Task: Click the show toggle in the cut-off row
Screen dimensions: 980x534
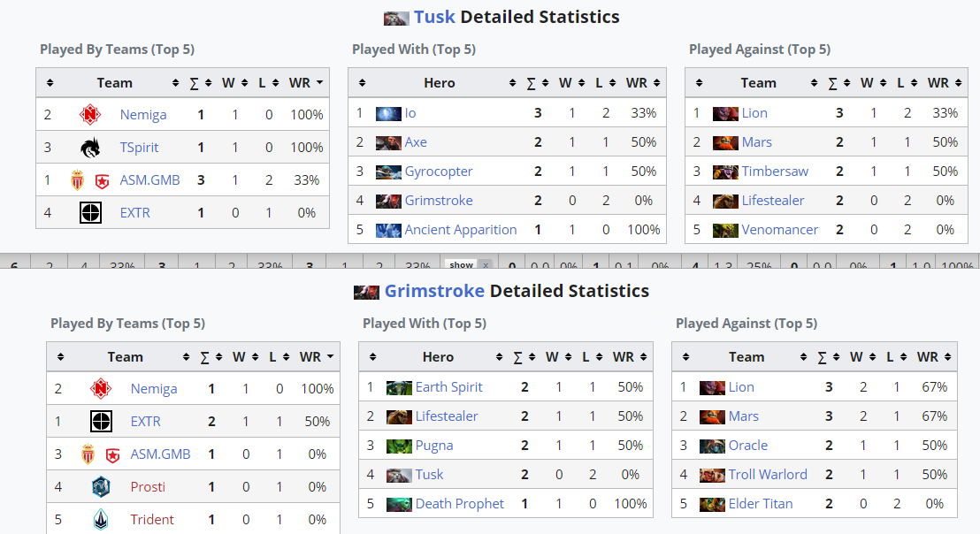Action: [x=461, y=265]
